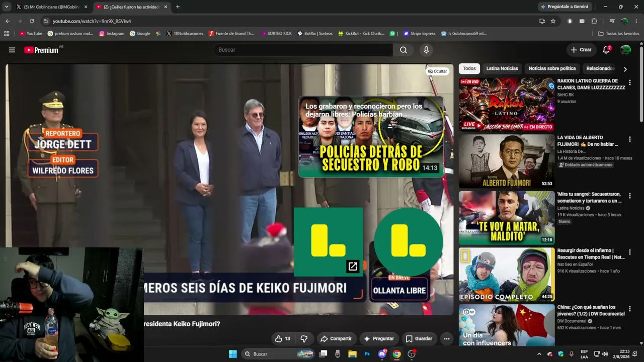Image resolution: width=644 pixels, height=362 pixels.
Task: Open options for 'Mira tu sangre' video
Action: [629, 196]
